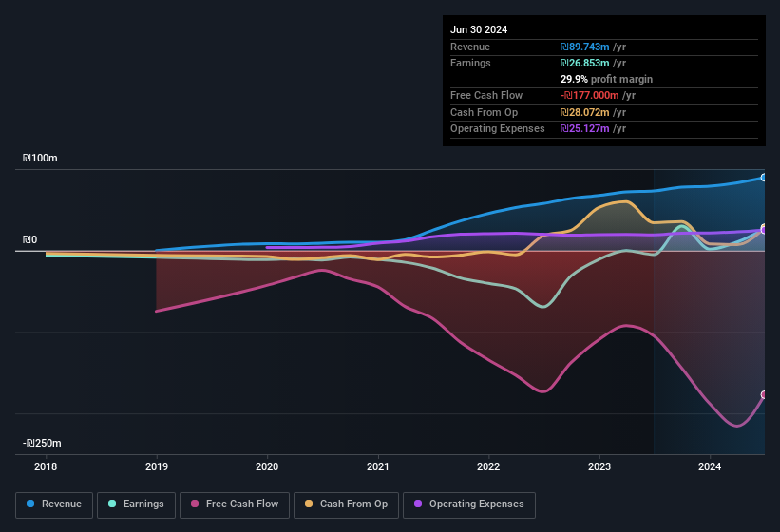Click the Revenue endpoint marker on chart
Viewport: 780px width, 532px height.
(764, 178)
